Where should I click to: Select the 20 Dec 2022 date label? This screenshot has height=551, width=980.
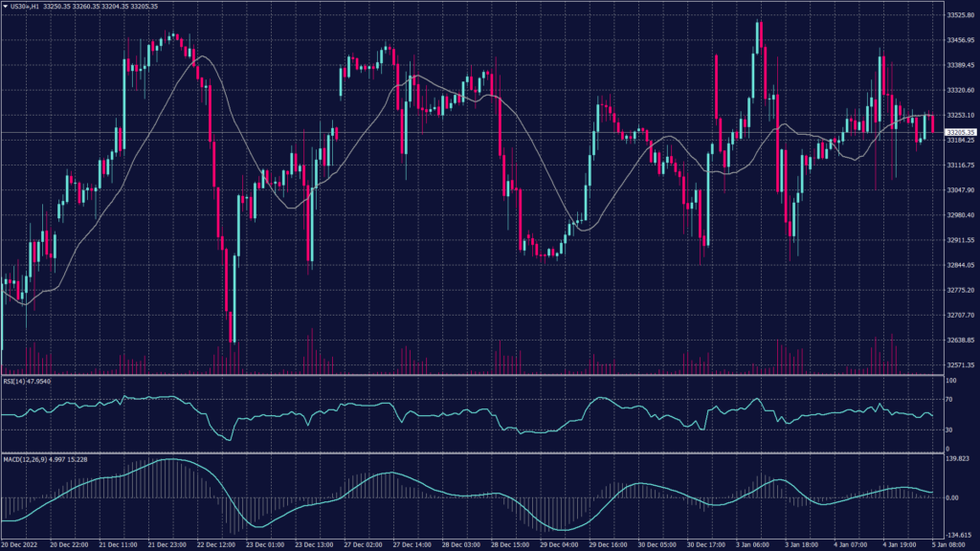19,544
